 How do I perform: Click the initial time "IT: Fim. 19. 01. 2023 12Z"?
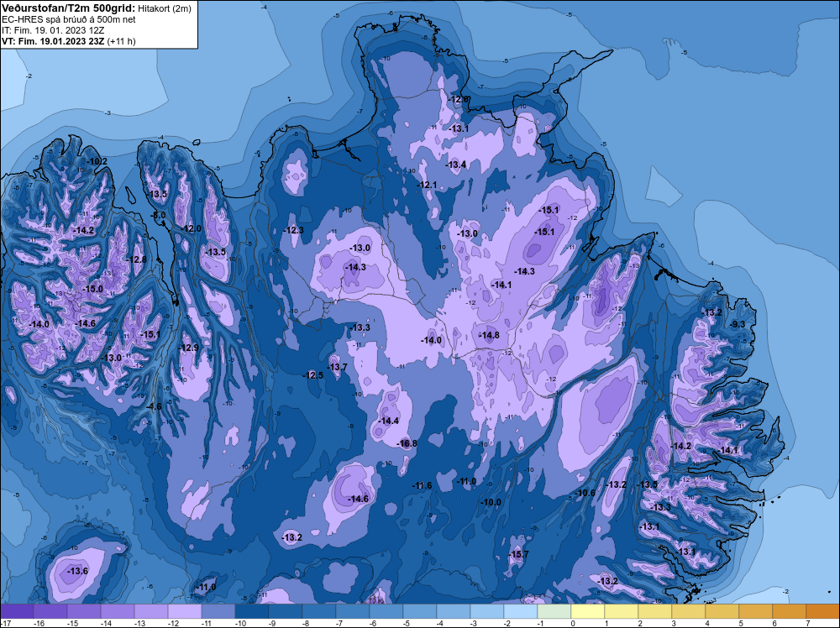53,30
